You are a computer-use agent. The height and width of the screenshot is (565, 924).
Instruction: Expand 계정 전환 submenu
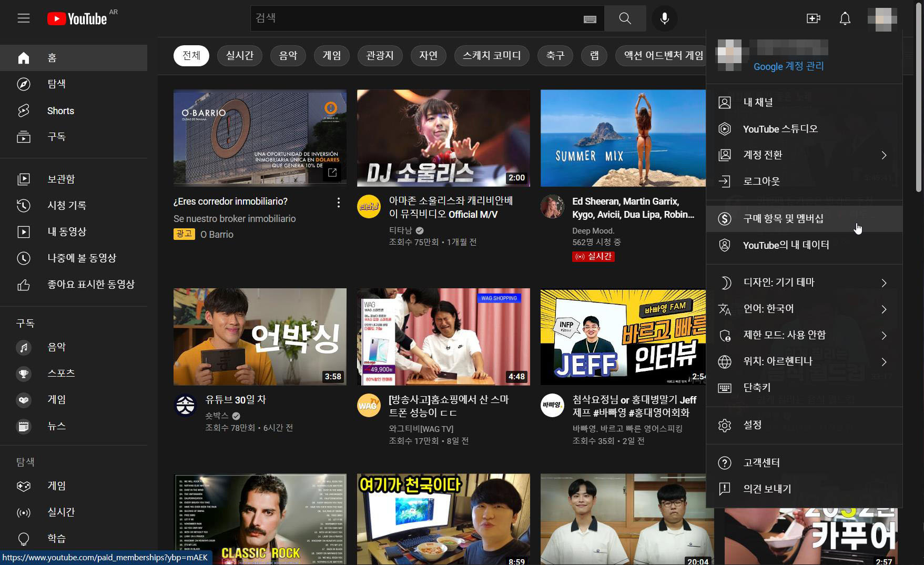[804, 155]
